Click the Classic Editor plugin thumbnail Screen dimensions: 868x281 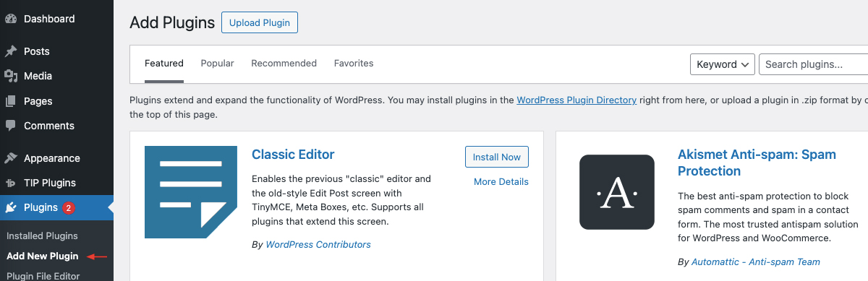coord(191,192)
